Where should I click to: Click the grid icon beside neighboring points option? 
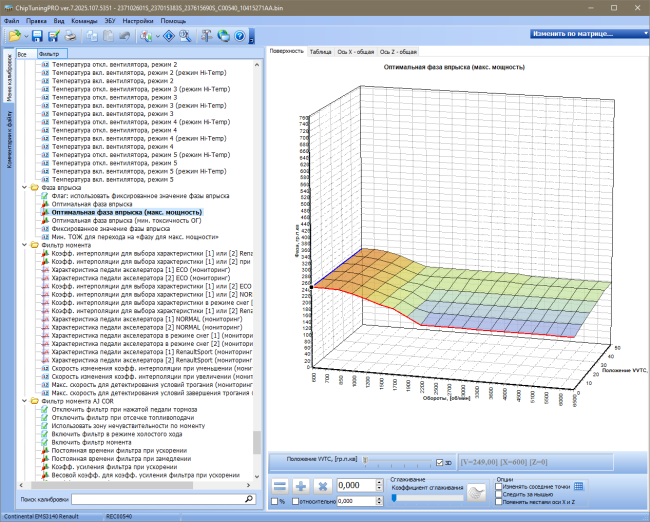pos(579,486)
